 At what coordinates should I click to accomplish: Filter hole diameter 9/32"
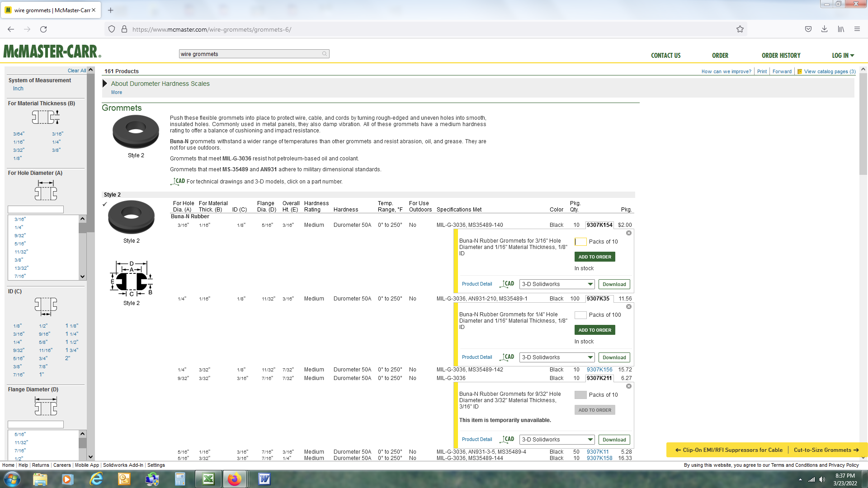[20, 235]
